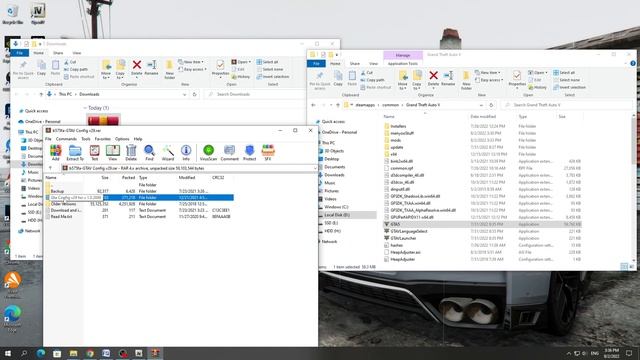Click Select all in GTA V window

pos(564,73)
